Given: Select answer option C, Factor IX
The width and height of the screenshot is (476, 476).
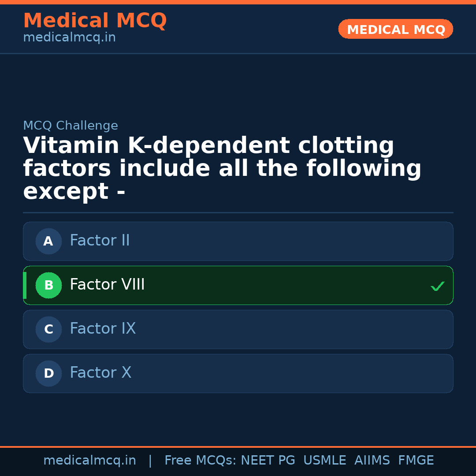Looking at the screenshot, I should click(x=238, y=329).
